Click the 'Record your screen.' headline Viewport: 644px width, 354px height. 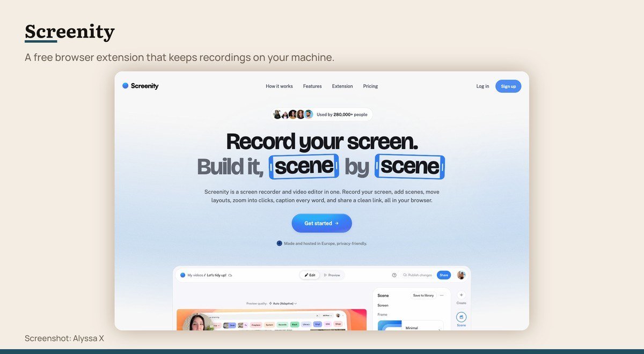[322, 142]
